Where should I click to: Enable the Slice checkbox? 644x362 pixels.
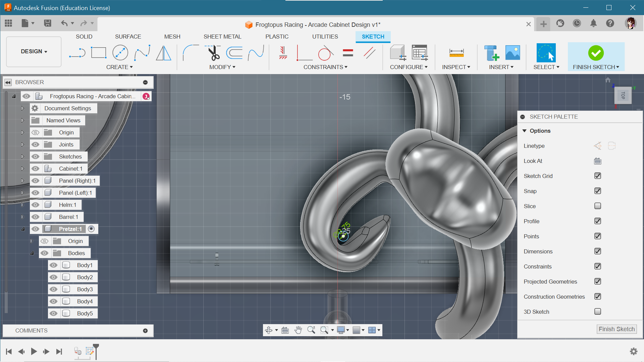click(598, 206)
